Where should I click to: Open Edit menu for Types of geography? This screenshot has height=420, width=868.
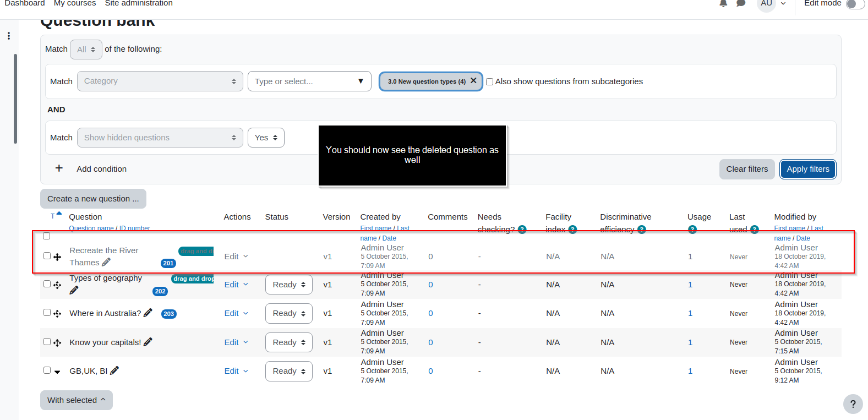pyautogui.click(x=236, y=285)
